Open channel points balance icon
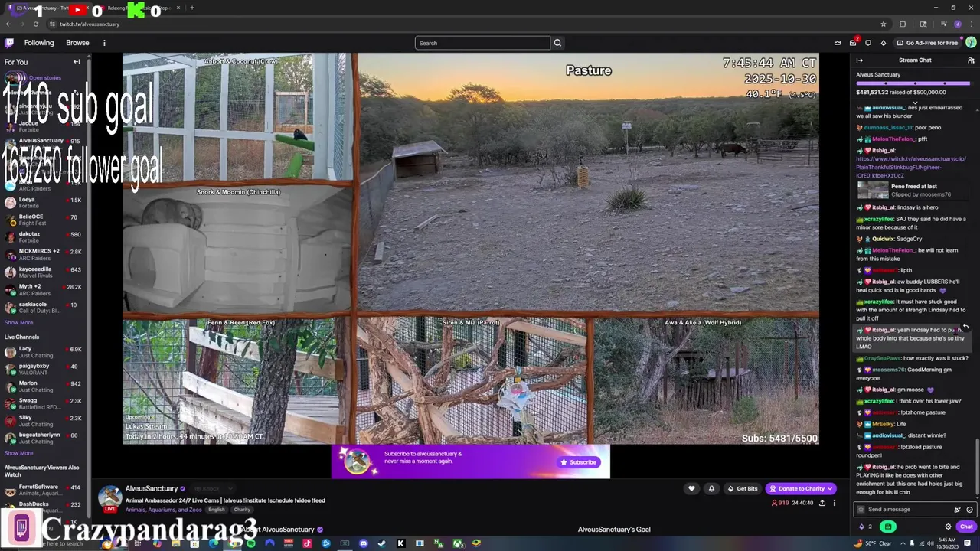This screenshot has width=980, height=551. (866, 527)
